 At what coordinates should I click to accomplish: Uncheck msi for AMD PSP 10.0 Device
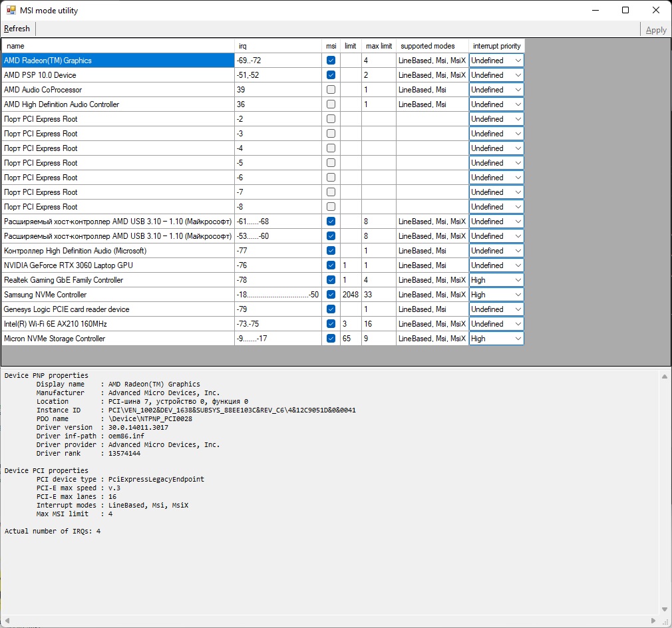click(x=331, y=75)
